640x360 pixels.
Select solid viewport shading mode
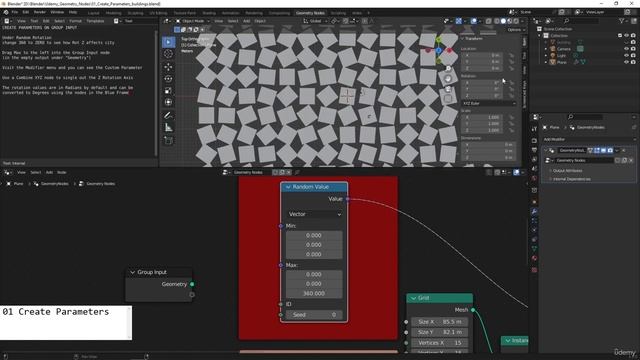click(x=503, y=21)
